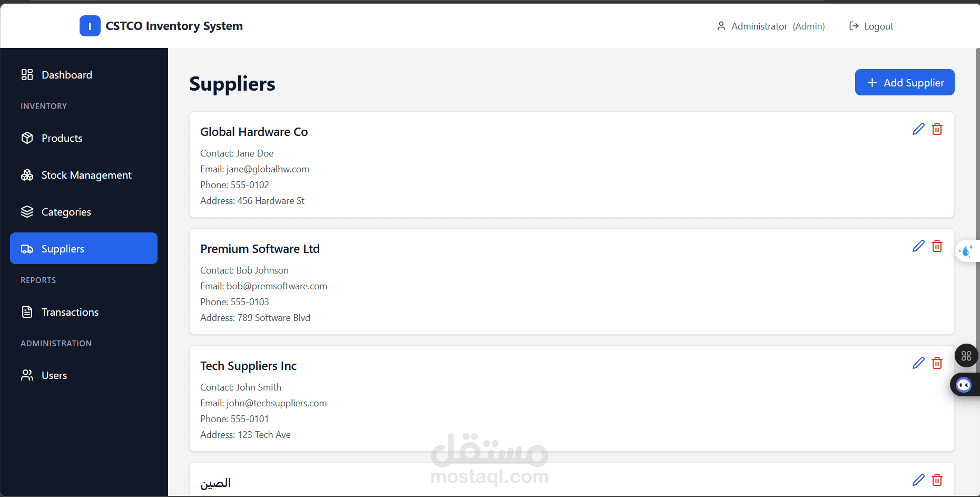The image size is (980, 497).
Task: Open the water drop floating widget
Action: pos(966,251)
